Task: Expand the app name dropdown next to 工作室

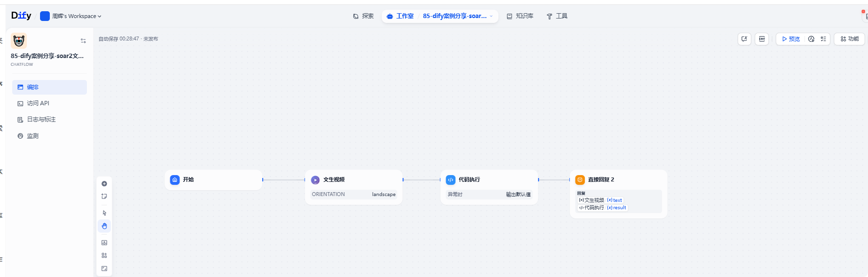Action: click(491, 16)
